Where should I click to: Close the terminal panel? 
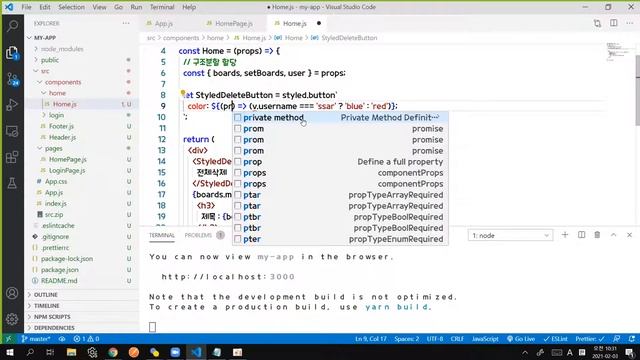(629, 235)
